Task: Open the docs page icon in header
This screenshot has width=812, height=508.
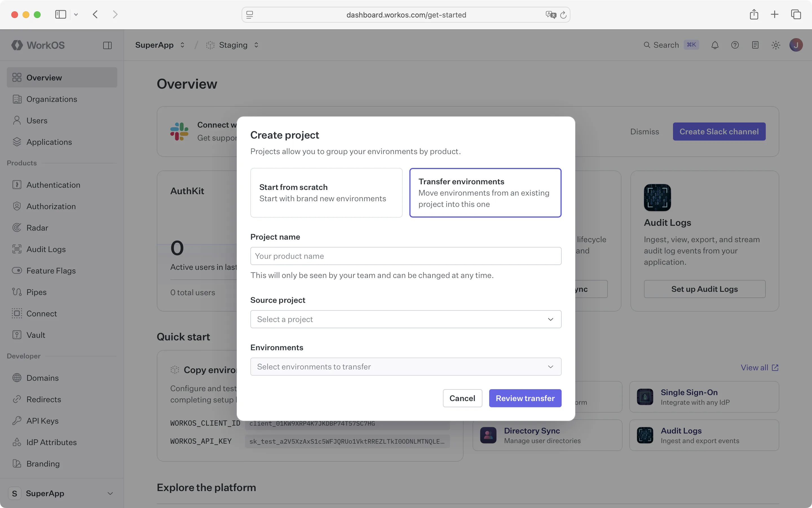Action: [x=755, y=45]
